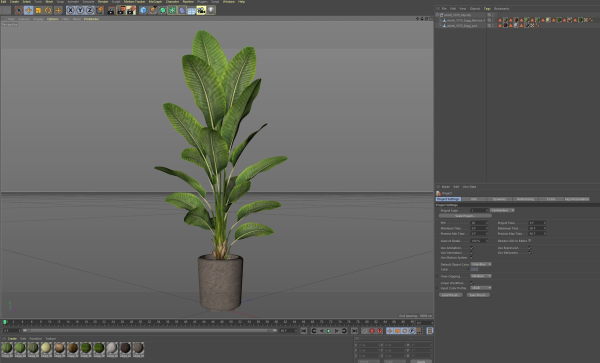Go to end of animation

(354, 331)
